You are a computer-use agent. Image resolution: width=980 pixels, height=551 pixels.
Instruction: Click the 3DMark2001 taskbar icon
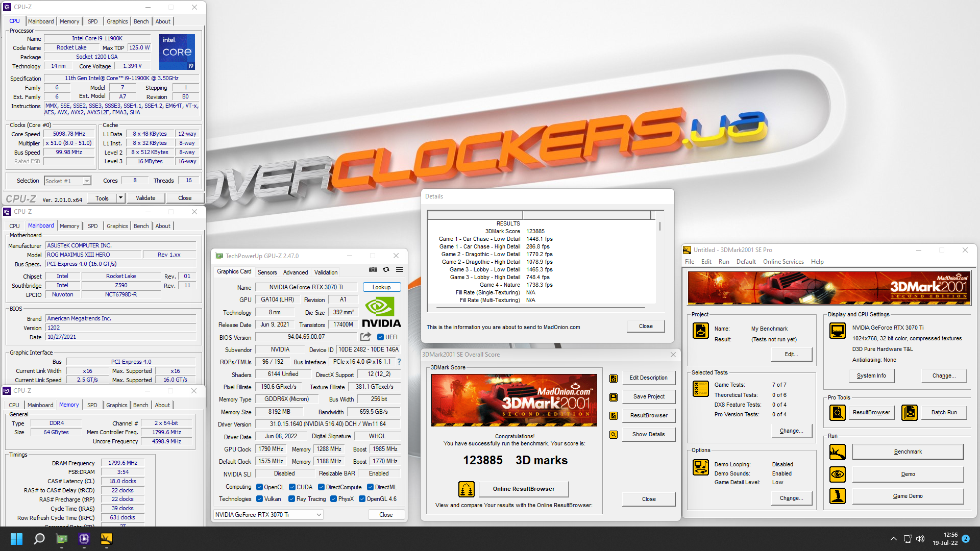point(107,539)
